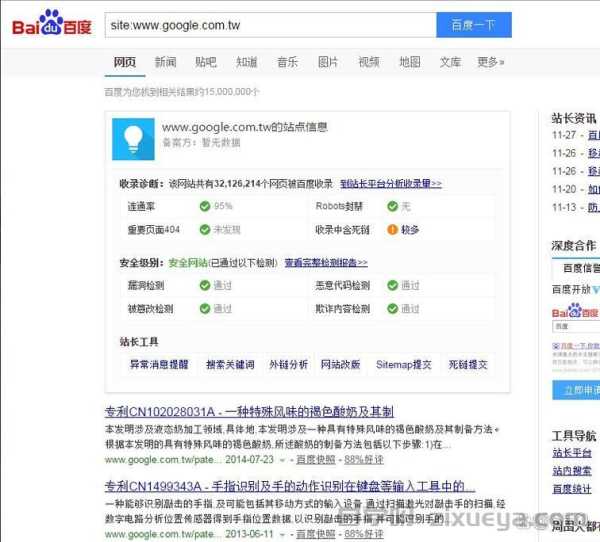
Task: Open 百度统计 in 工具导航
Action: click(x=572, y=489)
